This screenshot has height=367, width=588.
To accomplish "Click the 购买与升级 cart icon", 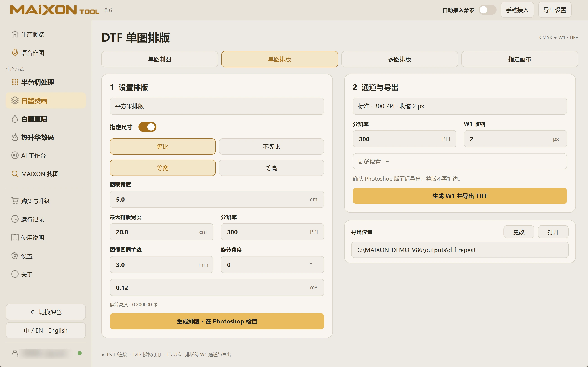I will point(15,201).
